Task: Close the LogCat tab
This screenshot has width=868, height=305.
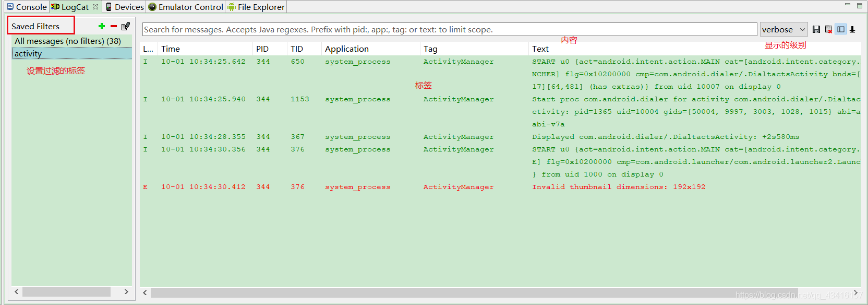Action: [x=95, y=7]
